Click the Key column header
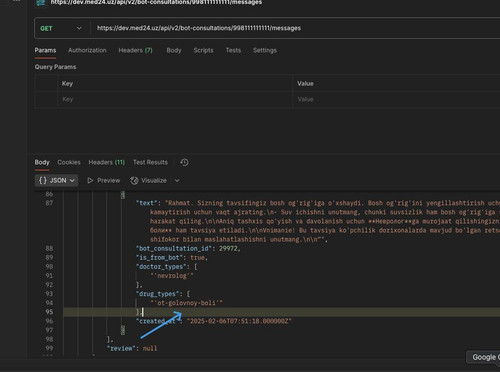This screenshot has height=372, width=500. (67, 84)
